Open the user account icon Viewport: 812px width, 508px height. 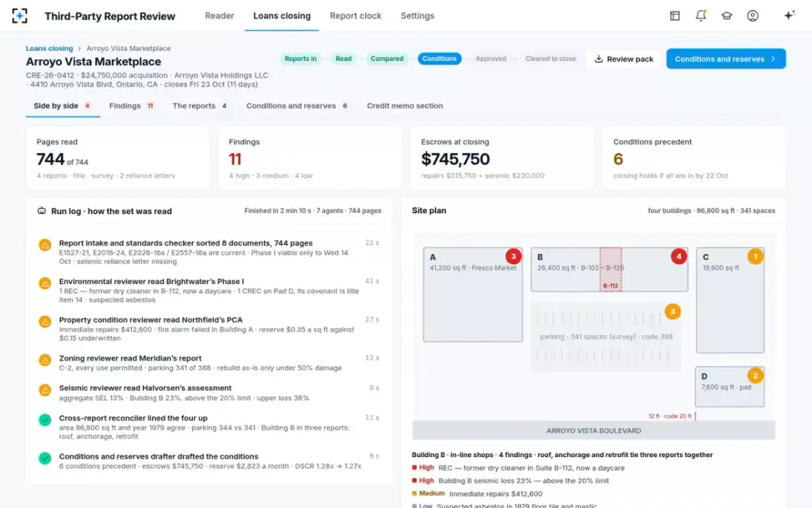[752, 16]
